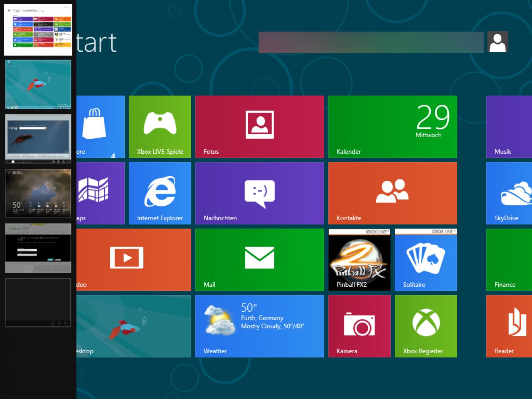Click the 'Fürth, Germany' location text
Screen dimensions: 532x399
[262, 318]
